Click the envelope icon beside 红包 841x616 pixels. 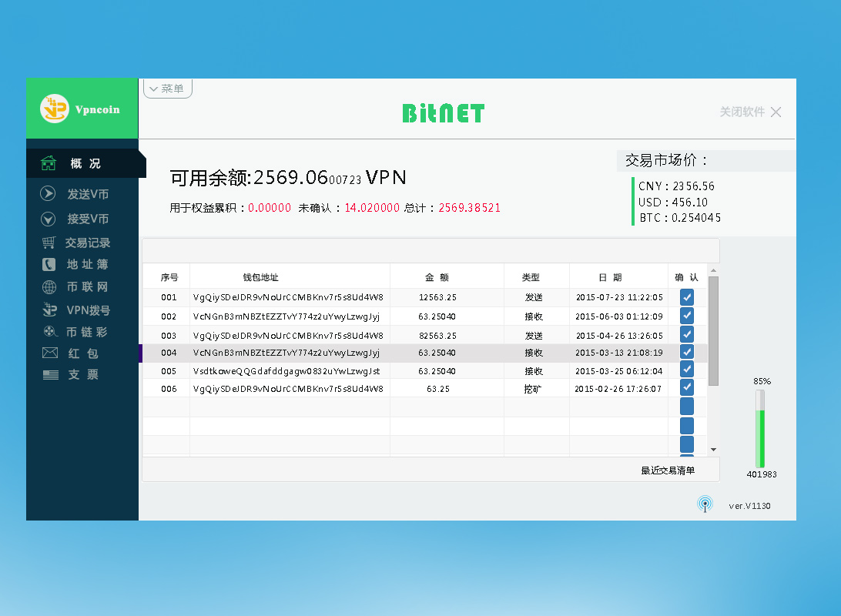50,353
